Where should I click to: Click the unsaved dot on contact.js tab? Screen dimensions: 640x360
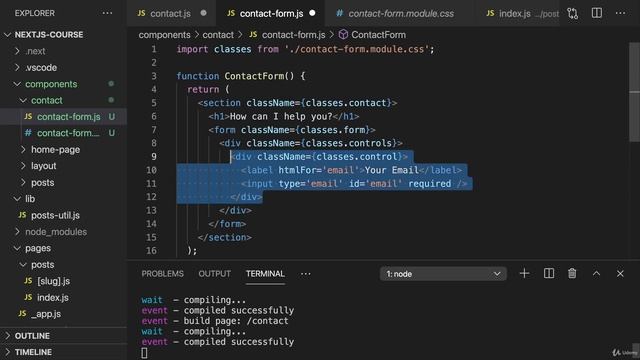[203, 13]
